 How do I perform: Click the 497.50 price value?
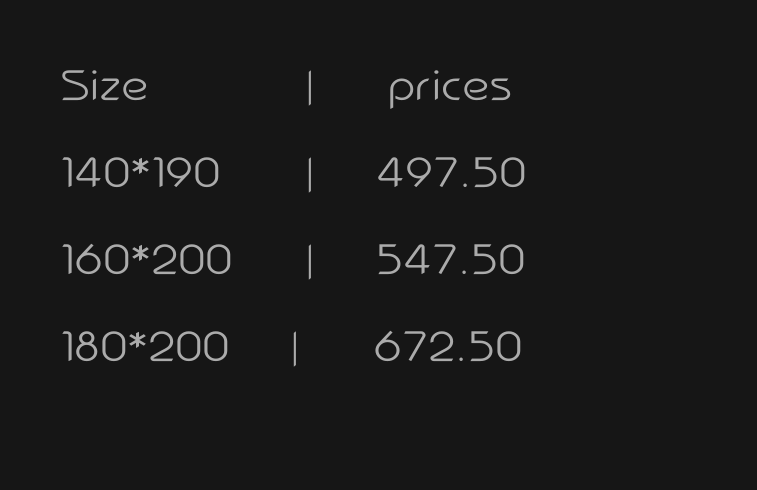pyautogui.click(x=451, y=174)
